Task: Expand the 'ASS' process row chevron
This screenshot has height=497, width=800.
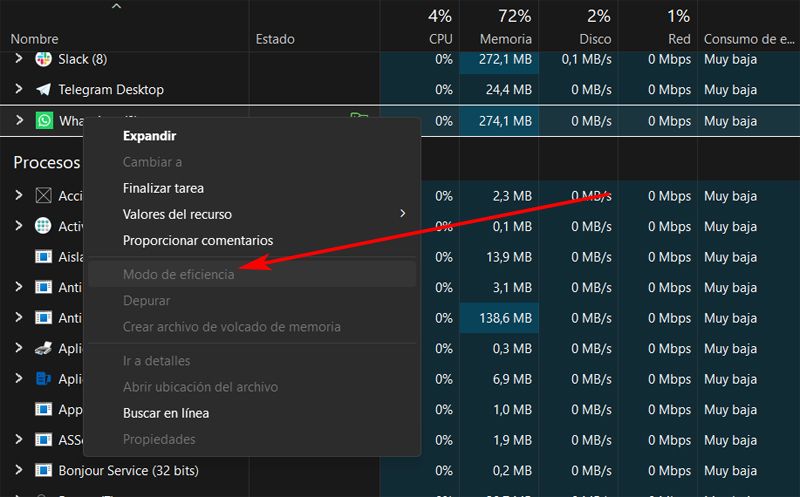Action: [x=19, y=439]
